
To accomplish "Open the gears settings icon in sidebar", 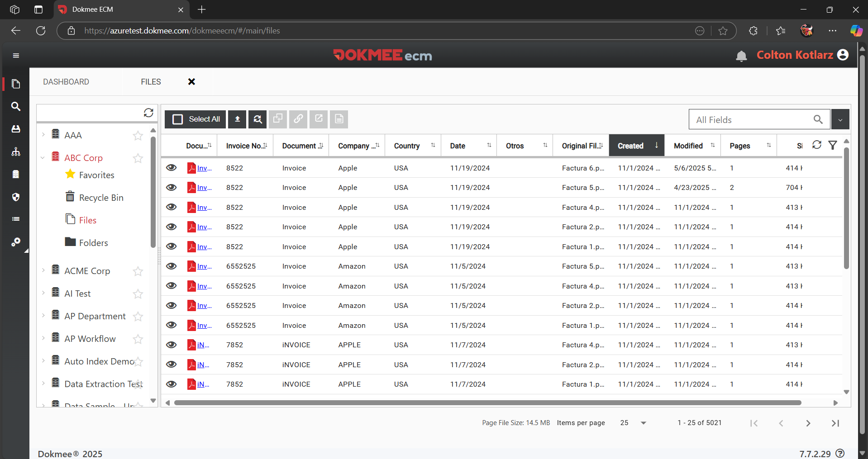I will (x=16, y=242).
